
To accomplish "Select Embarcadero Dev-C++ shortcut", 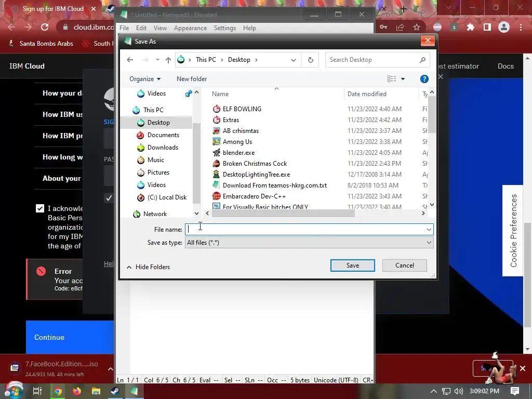I will (x=254, y=196).
